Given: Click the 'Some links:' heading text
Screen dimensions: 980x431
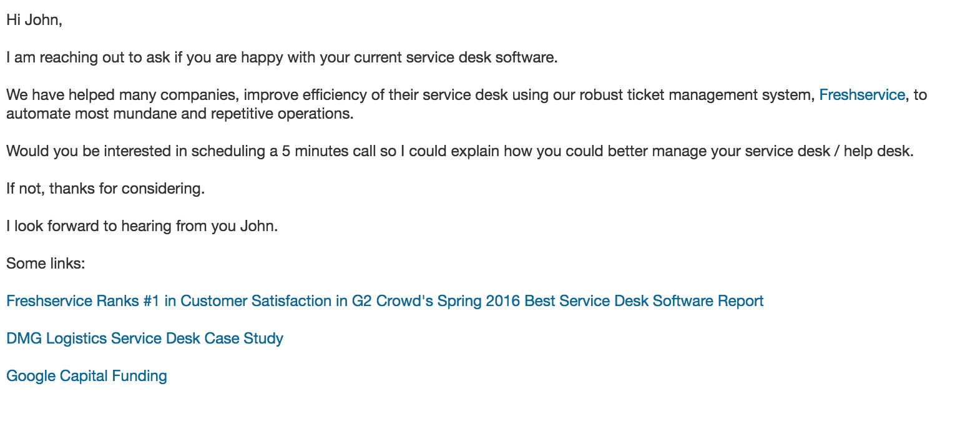Looking at the screenshot, I should tap(46, 264).
